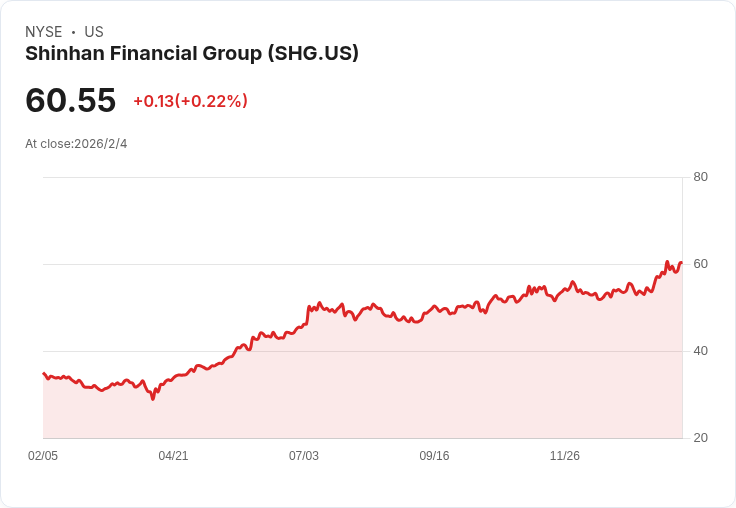Click the 60 y-axis label

[x=700, y=264]
